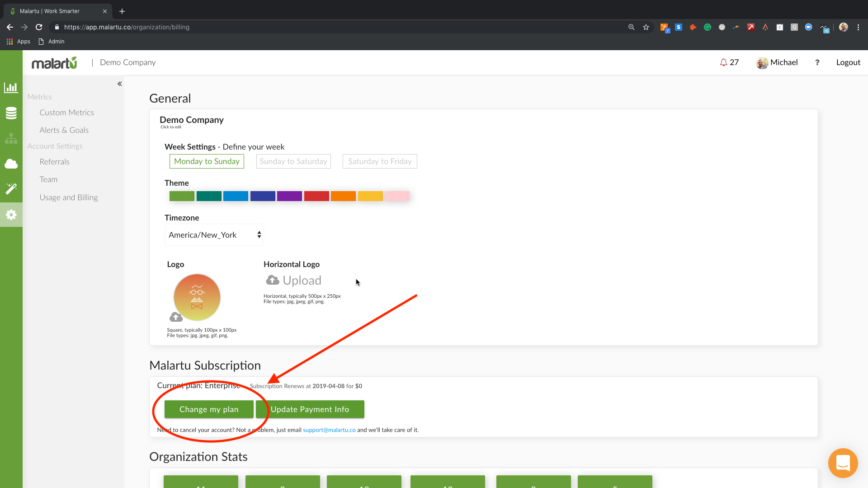Collapse the settings side panel chevron
868x488 pixels.
click(120, 84)
